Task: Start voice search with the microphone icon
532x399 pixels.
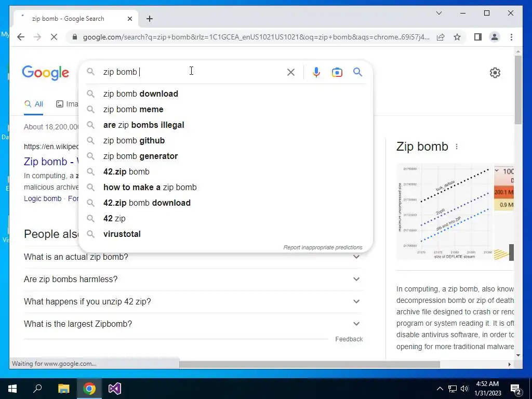Action: tap(316, 72)
